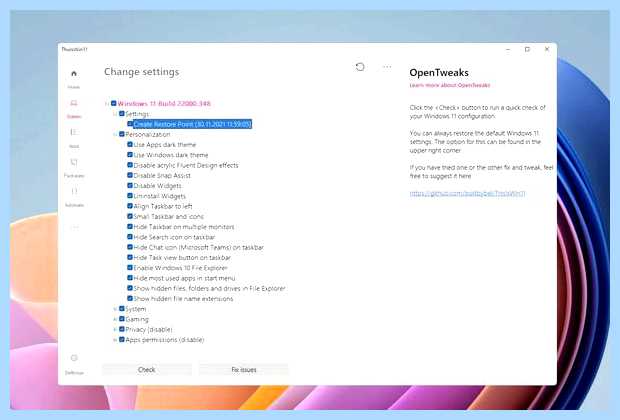Expand the Apps permissions (disable) node
This screenshot has height=420, width=620.
click(x=115, y=340)
